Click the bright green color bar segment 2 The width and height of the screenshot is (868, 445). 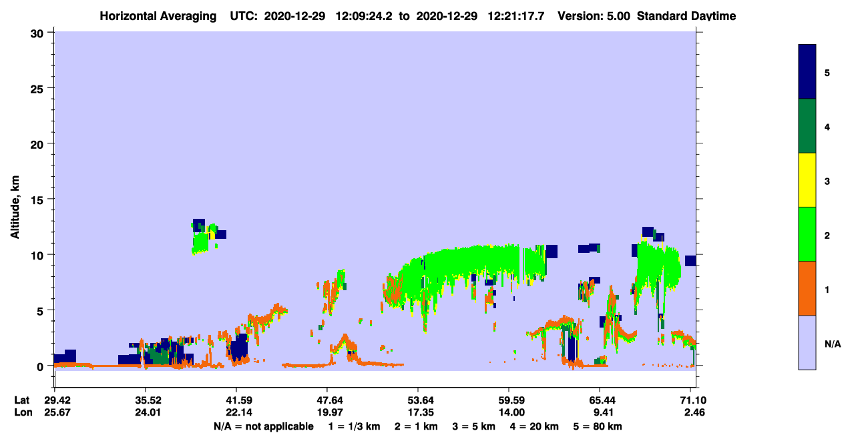point(807,234)
